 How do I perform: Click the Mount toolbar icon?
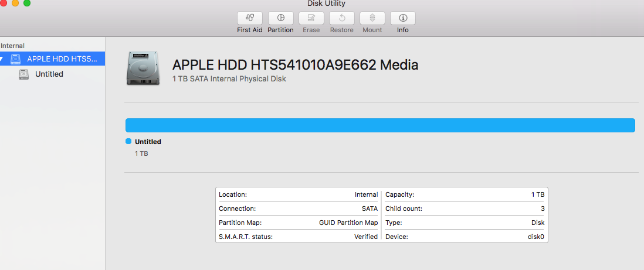pyautogui.click(x=372, y=18)
